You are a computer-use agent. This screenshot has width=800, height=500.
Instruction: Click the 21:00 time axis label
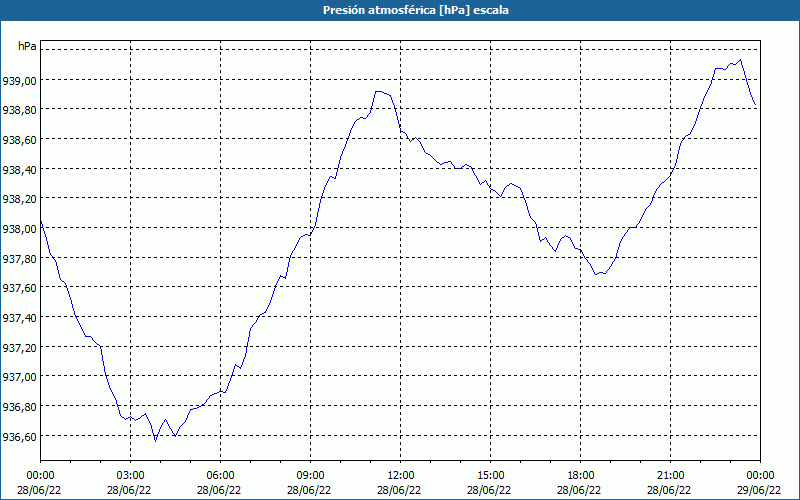coord(670,476)
